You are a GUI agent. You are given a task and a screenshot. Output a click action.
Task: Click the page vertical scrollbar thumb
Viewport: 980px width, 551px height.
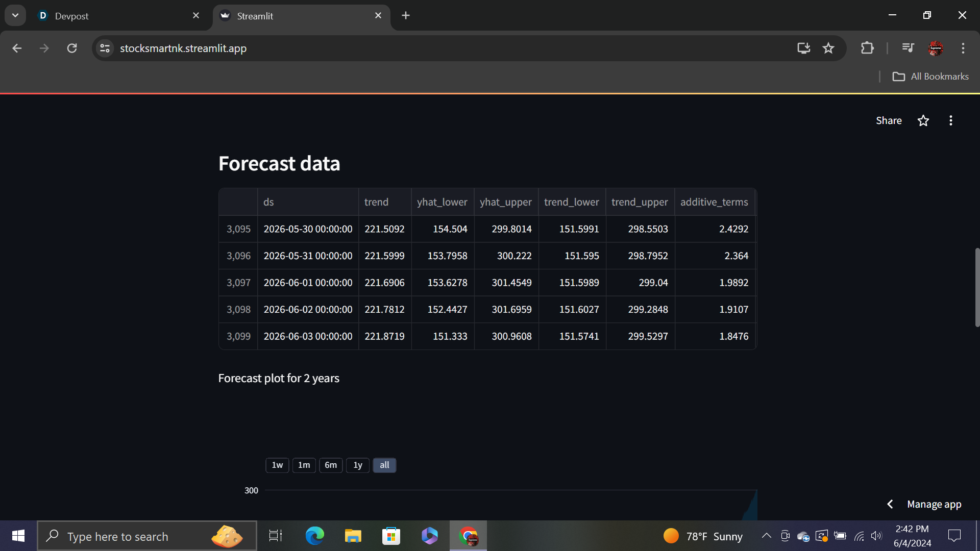point(977,287)
